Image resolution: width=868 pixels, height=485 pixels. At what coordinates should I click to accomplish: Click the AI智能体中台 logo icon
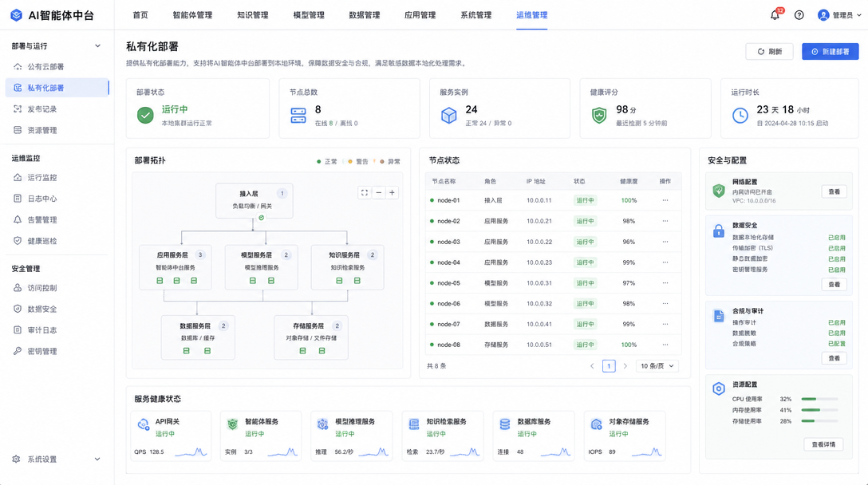[16, 15]
